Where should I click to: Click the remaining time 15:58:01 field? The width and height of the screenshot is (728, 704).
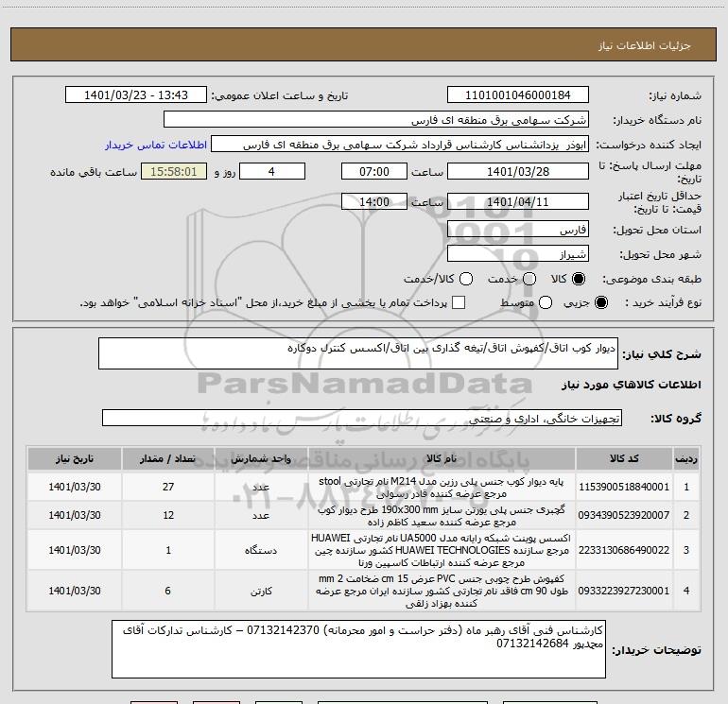pos(174,172)
